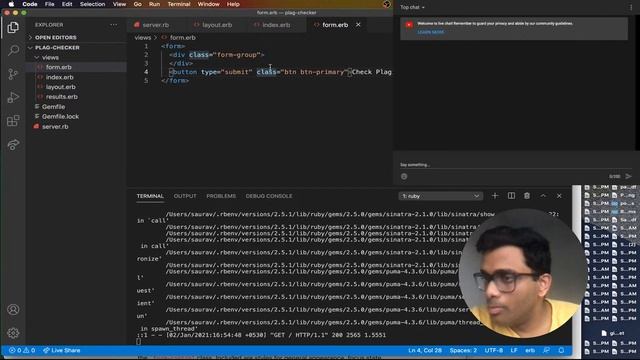Open index.erb in the file tree

[x=60, y=77]
